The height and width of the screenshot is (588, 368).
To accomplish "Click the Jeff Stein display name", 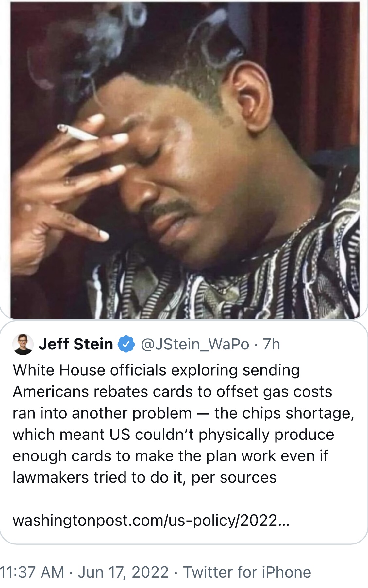I will (76, 344).
